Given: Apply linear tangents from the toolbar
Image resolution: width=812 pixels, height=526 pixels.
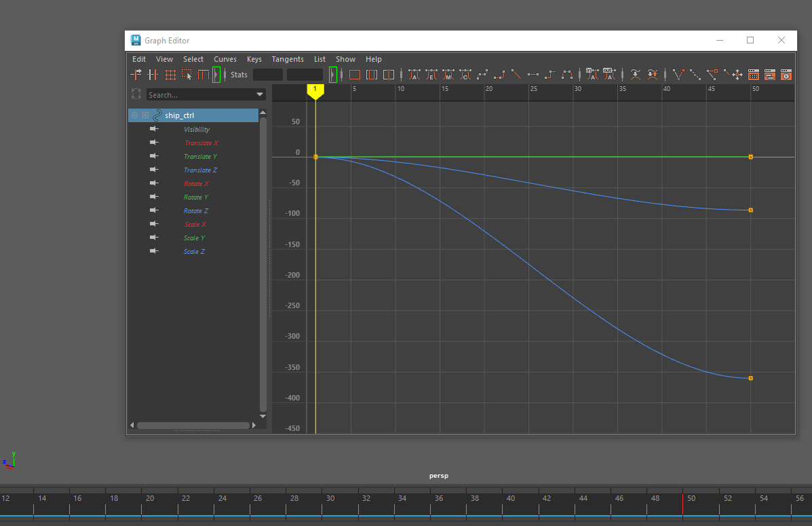Looking at the screenshot, I should tap(516, 75).
